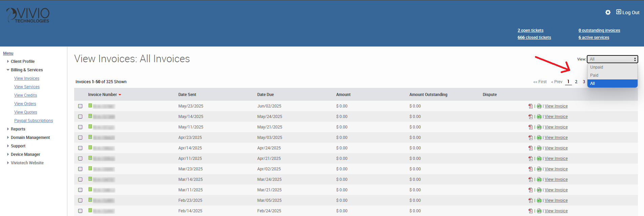
Task: Click the Vivio Technologies logo
Action: click(x=28, y=16)
